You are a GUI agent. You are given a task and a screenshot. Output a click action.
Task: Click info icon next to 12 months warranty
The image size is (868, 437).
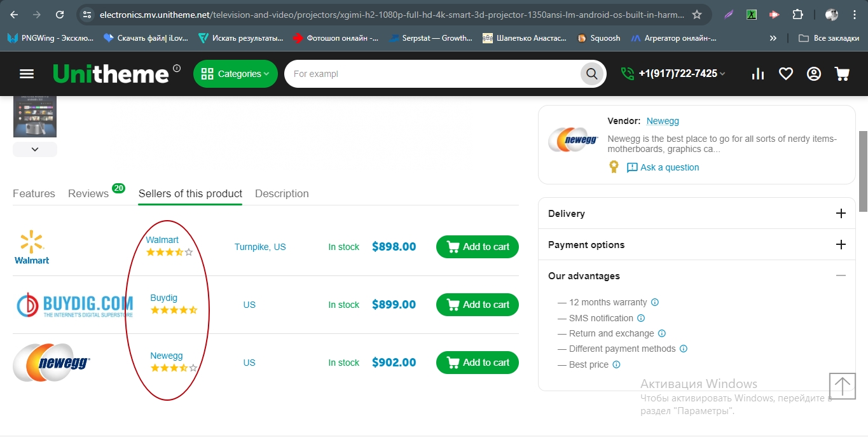[x=655, y=303]
